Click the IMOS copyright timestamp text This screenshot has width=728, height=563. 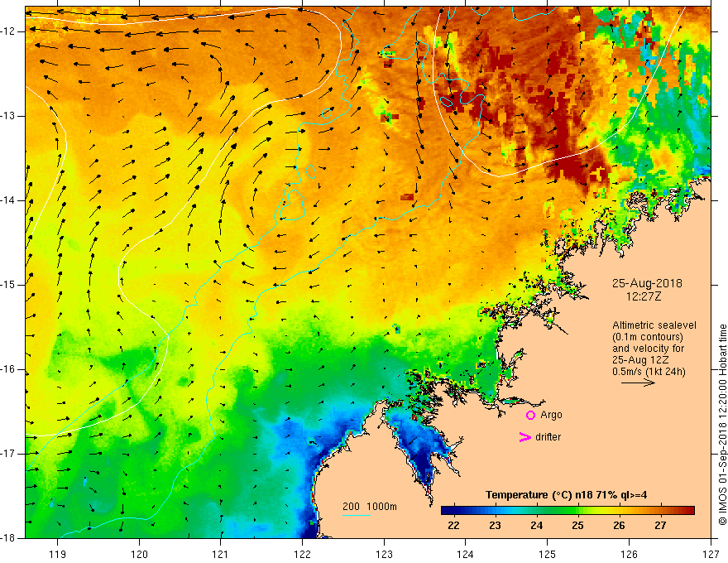coord(722,425)
